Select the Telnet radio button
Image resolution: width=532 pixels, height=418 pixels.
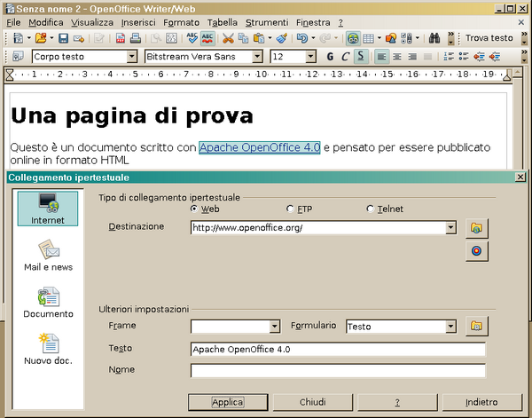point(371,209)
